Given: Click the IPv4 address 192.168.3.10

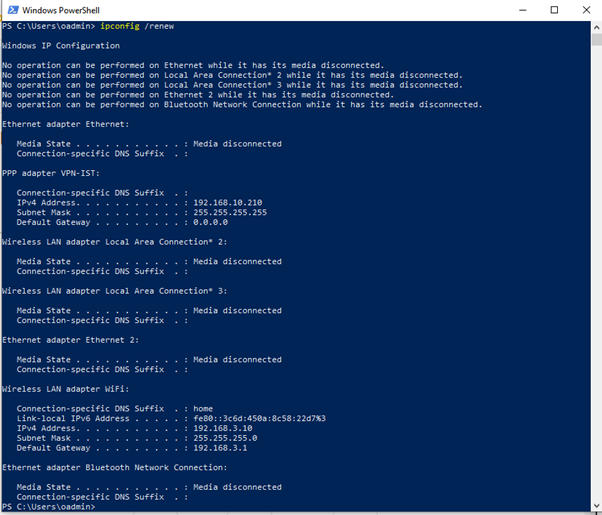Looking at the screenshot, I should [x=223, y=428].
